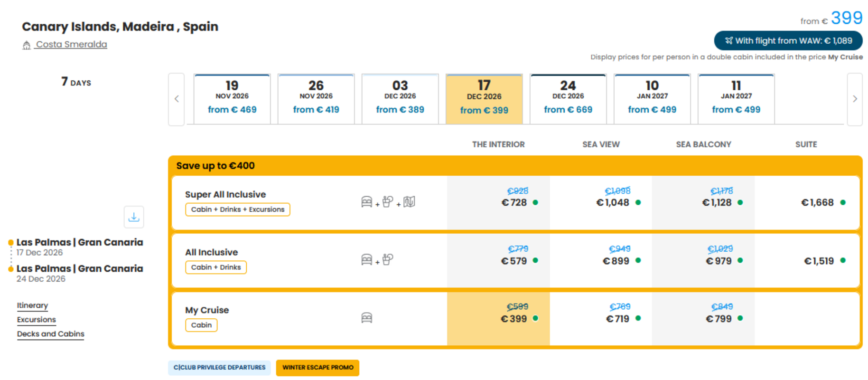Open the Itinerary link
The width and height of the screenshot is (868, 380).
tap(32, 305)
